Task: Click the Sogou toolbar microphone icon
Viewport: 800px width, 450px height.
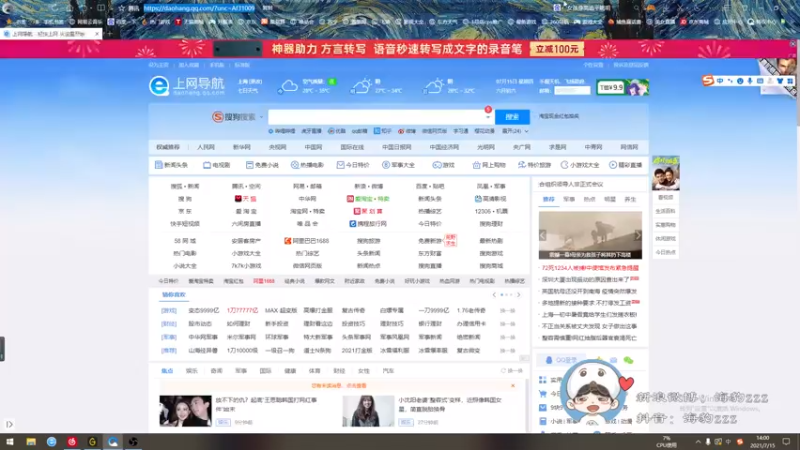Action: (x=749, y=81)
